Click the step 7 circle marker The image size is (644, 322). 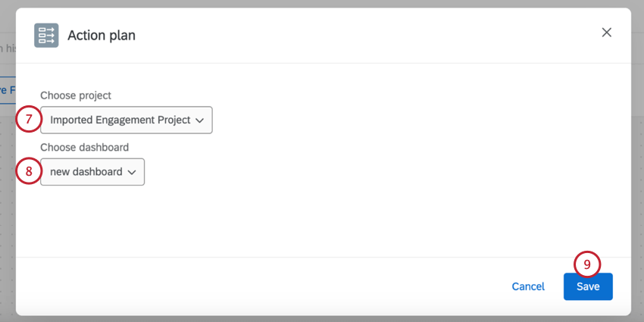tap(29, 120)
